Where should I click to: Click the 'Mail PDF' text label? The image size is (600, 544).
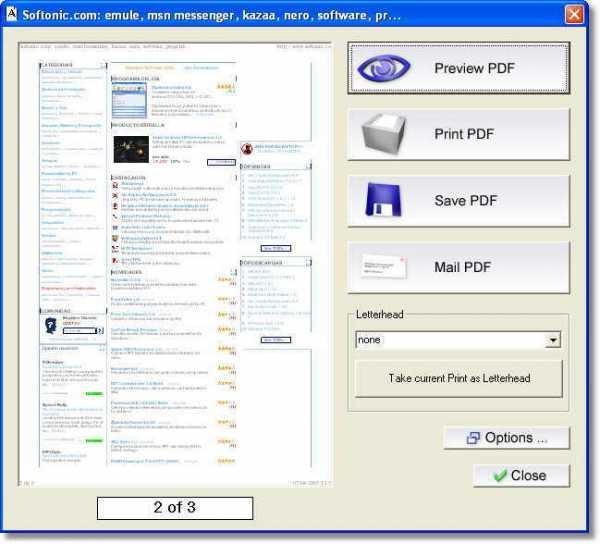(462, 267)
